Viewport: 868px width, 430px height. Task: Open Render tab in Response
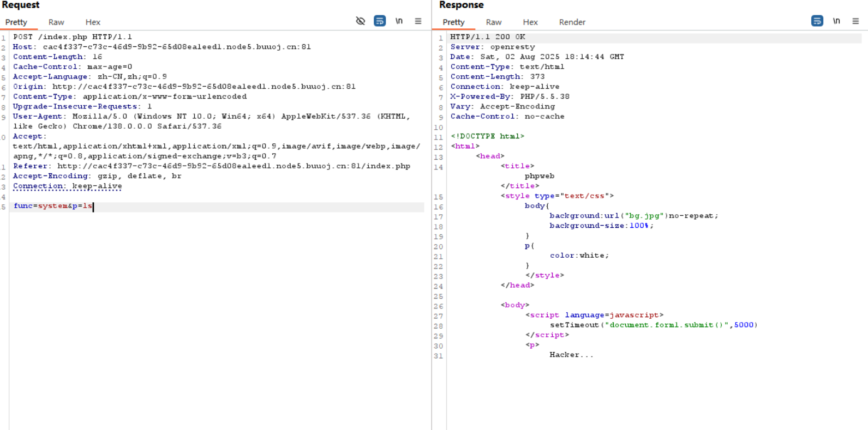[572, 22]
